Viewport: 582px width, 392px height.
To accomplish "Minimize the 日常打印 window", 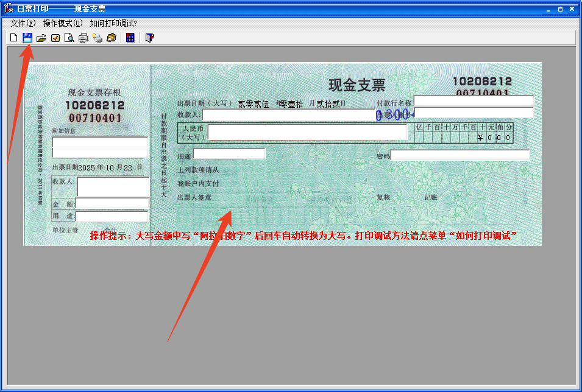I will coord(548,9).
